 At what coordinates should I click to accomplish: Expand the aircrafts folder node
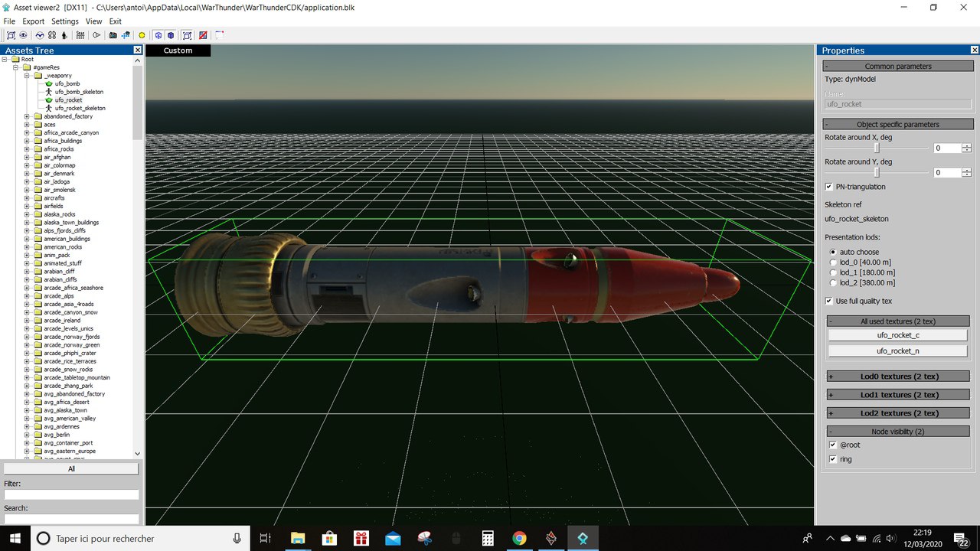click(27, 198)
